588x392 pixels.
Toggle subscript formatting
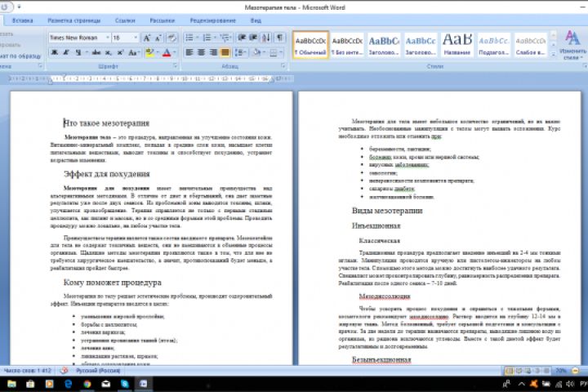coord(109,52)
